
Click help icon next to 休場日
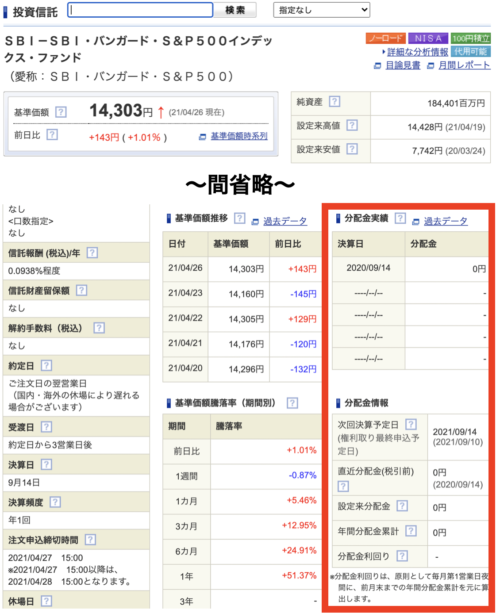[46, 601]
